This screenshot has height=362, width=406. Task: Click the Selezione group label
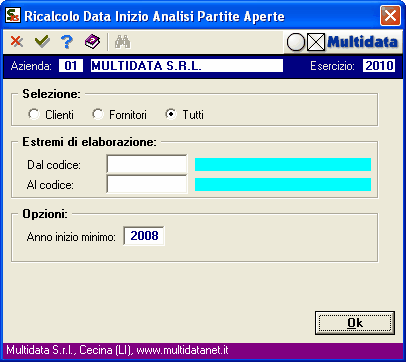tap(51, 94)
